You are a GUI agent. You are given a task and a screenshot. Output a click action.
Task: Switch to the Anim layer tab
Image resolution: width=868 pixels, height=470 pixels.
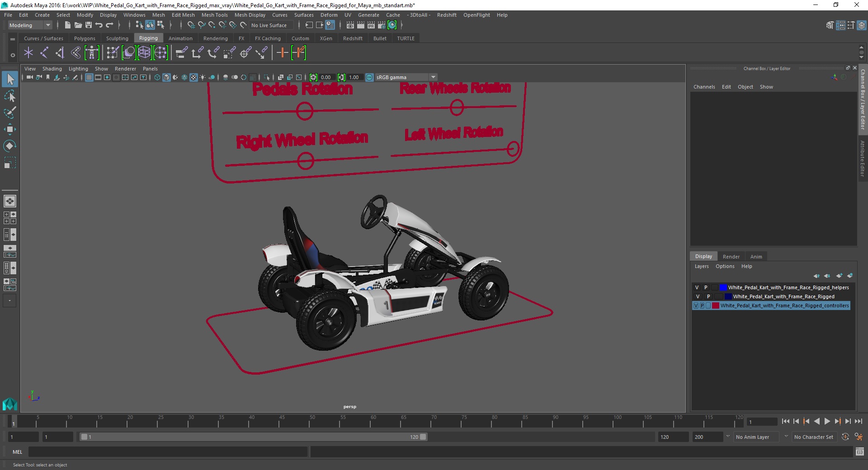756,257
